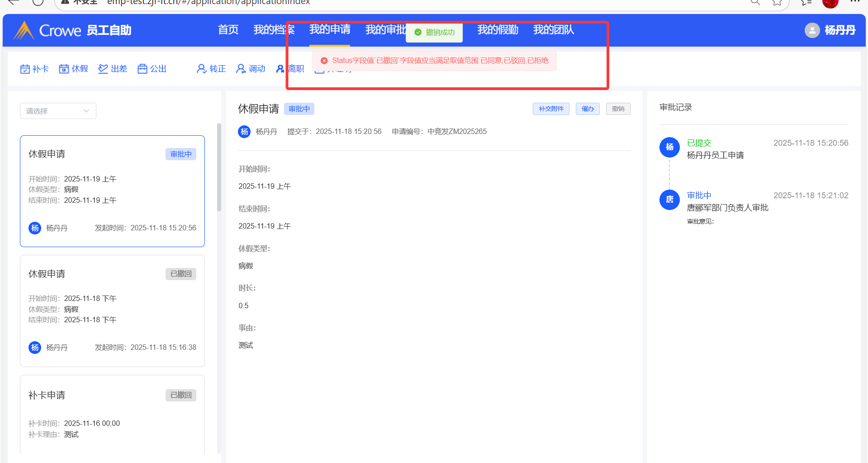Click the 审批记录 panel heading
The width and height of the screenshot is (868, 463).
[676, 107]
